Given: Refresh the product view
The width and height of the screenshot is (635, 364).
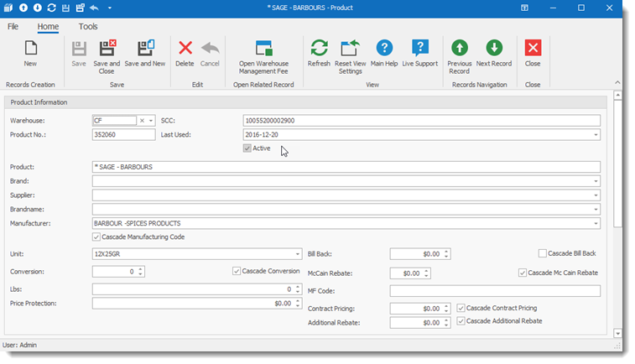Looking at the screenshot, I should 319,49.
